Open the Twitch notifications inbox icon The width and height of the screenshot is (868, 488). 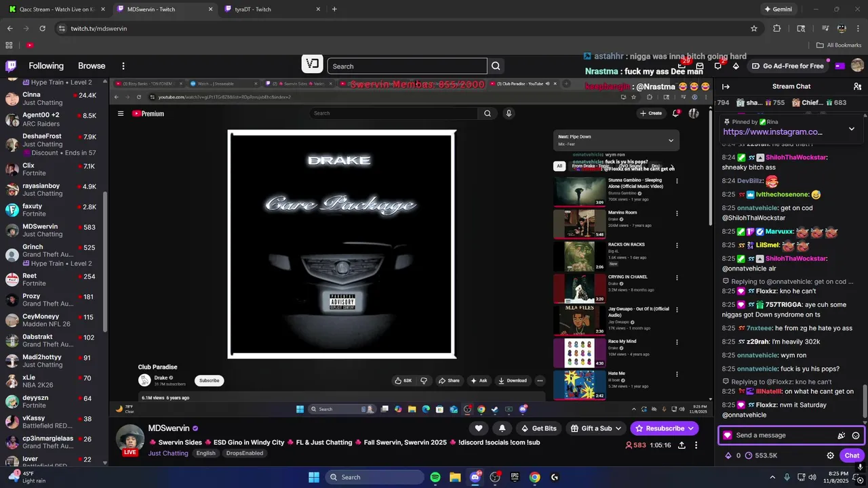pyautogui.click(x=700, y=66)
